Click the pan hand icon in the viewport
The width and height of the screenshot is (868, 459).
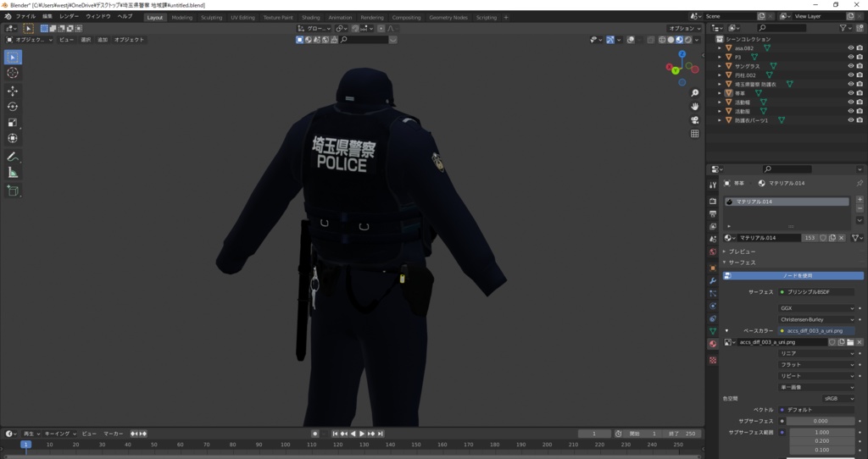tap(695, 107)
